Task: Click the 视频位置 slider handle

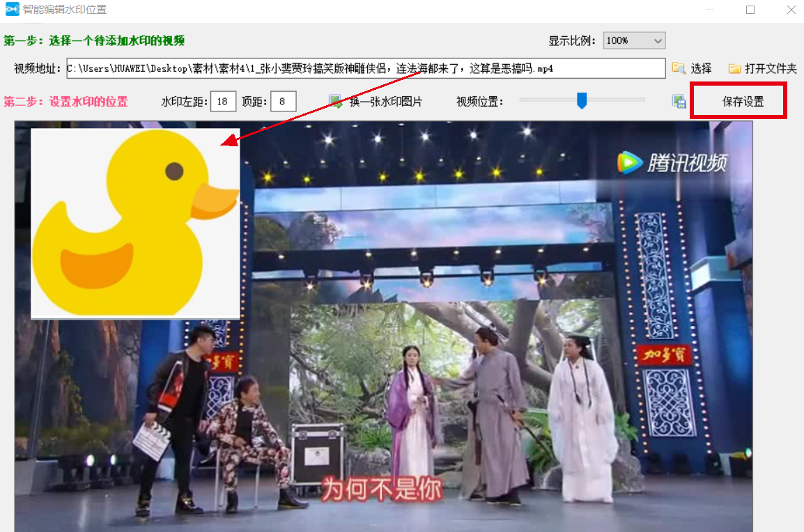Action: pyautogui.click(x=582, y=100)
